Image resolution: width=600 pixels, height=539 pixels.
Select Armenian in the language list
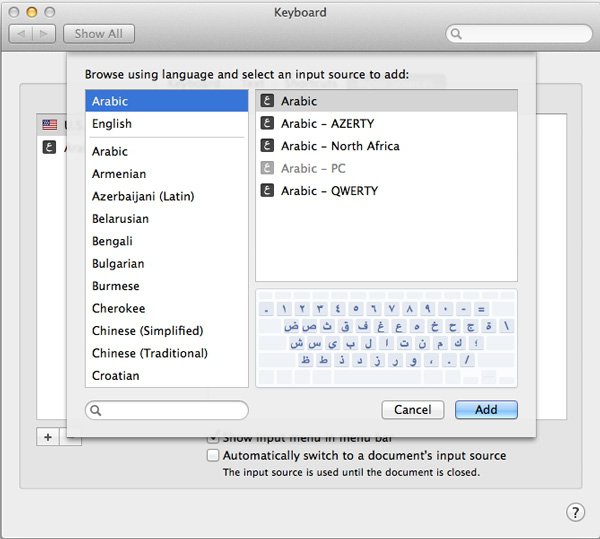[119, 174]
